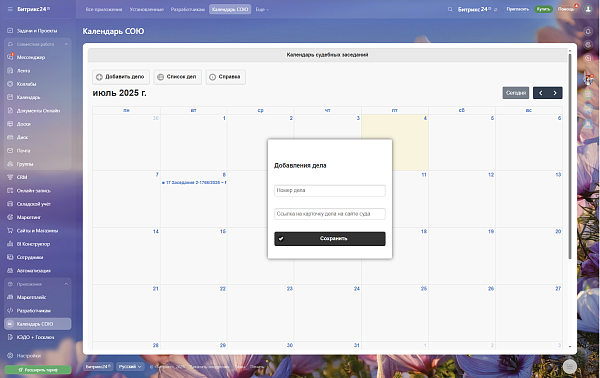This screenshot has height=378, width=600.
Task: Open the notifications bell icon on right panel
Action: point(588,32)
